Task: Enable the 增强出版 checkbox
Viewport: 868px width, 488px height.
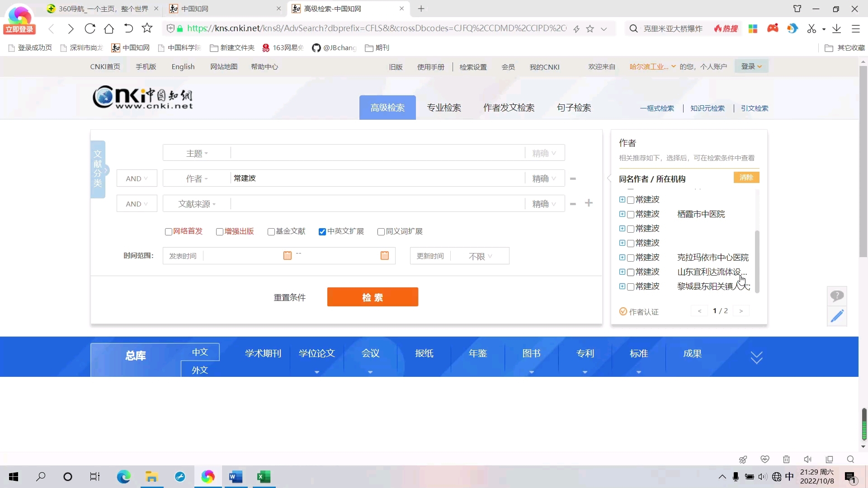Action: click(220, 232)
